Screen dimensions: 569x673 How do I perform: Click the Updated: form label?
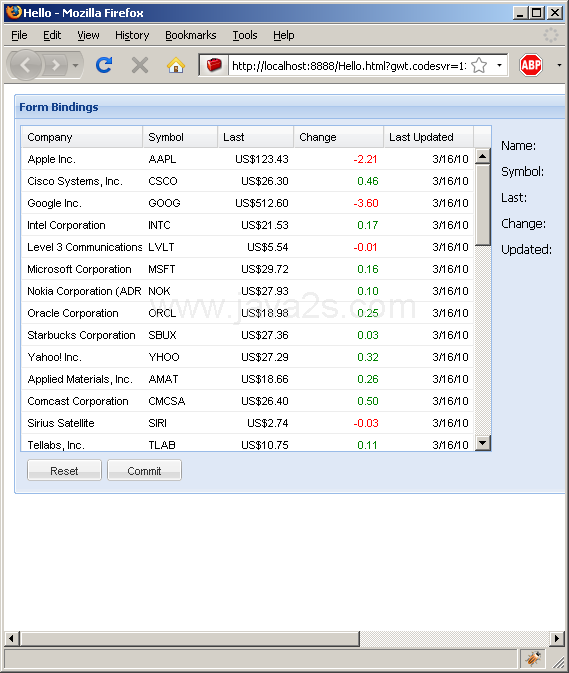pos(527,249)
